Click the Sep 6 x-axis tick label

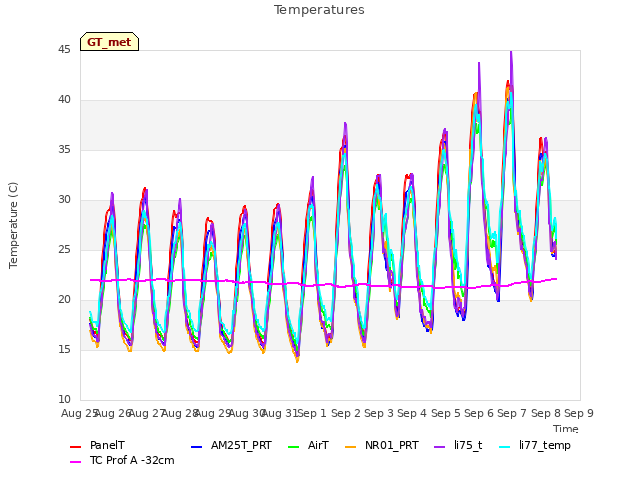[x=479, y=413]
